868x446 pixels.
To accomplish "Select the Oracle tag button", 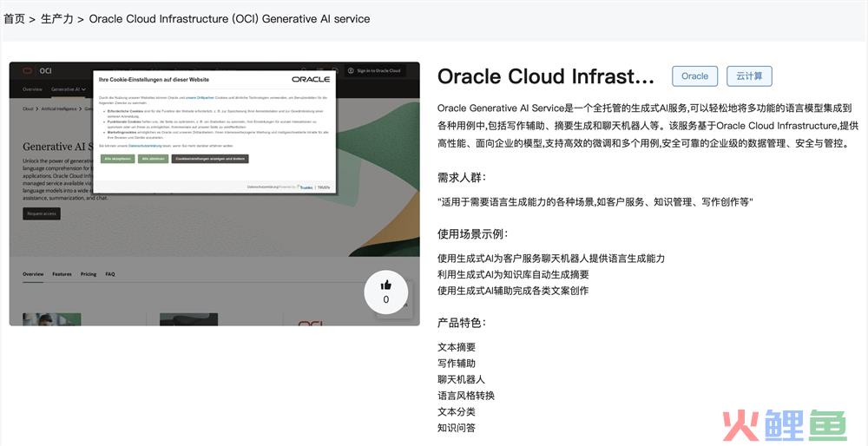I will tap(694, 76).
